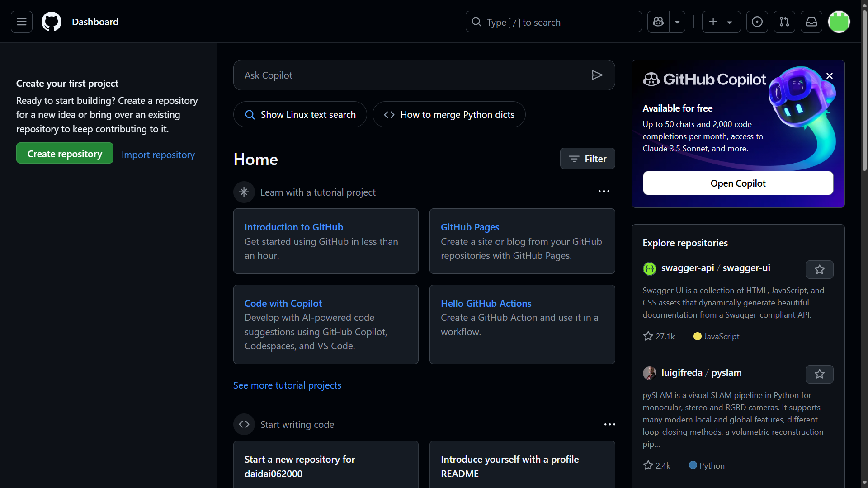This screenshot has height=488, width=868.
Task: Star the luigifreda/pyslam repository
Action: click(820, 374)
